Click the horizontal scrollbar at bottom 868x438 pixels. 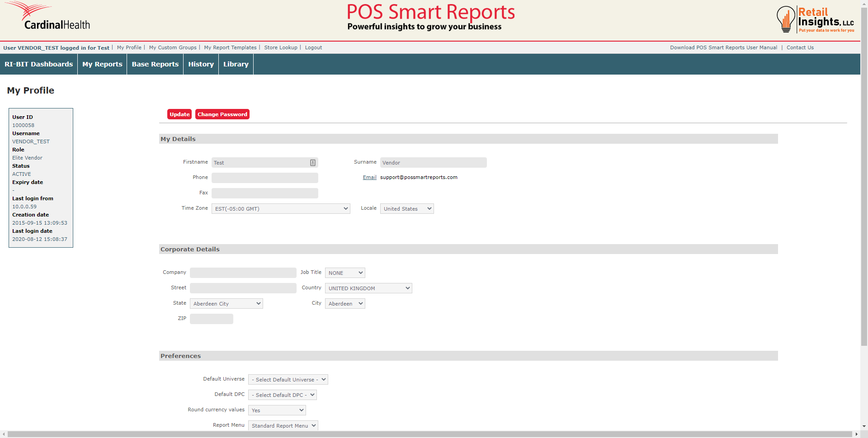[429, 434]
